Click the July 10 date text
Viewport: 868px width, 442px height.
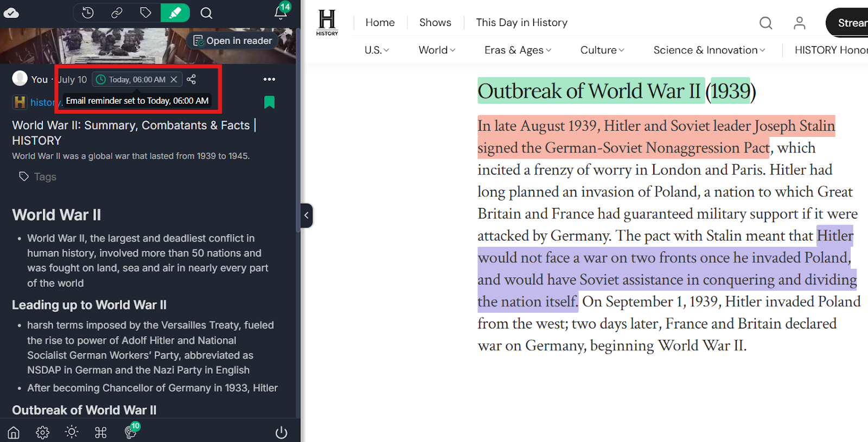[x=73, y=79]
